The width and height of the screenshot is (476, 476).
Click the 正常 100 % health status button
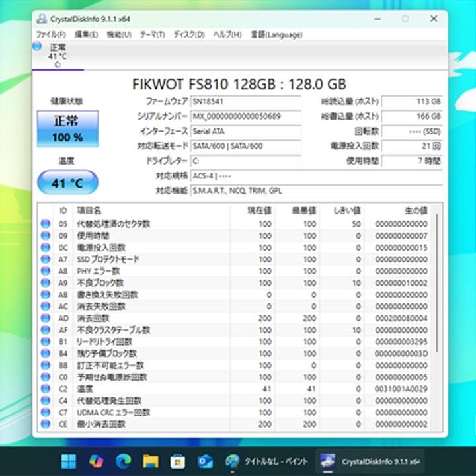click(67, 129)
